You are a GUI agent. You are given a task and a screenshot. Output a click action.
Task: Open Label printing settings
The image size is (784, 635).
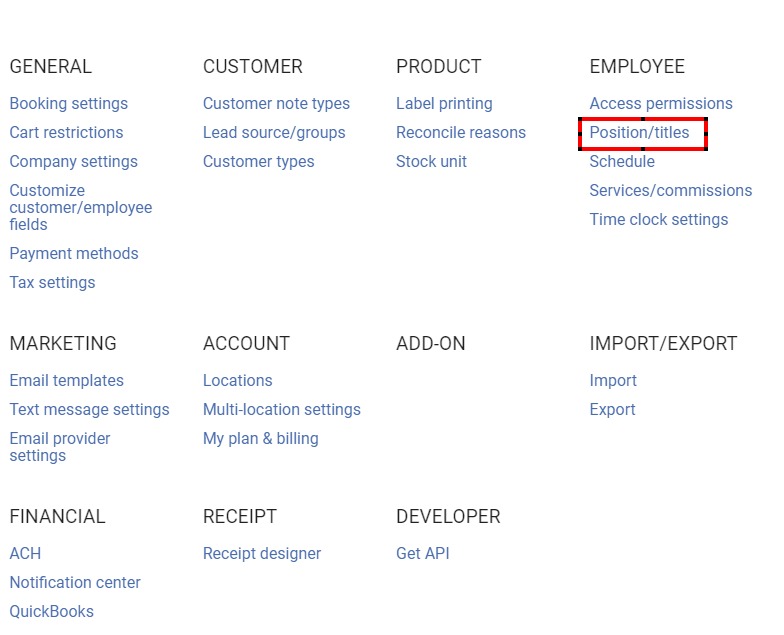[444, 104]
